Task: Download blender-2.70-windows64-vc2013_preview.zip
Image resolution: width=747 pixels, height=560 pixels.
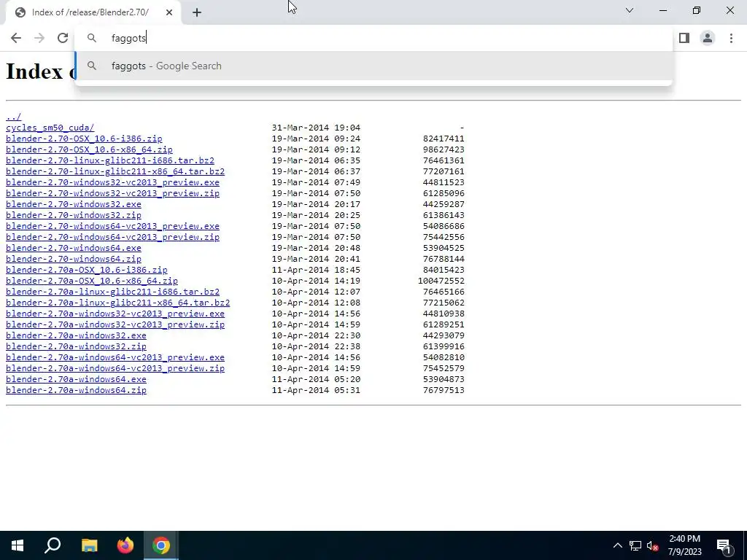Action: 112,237
